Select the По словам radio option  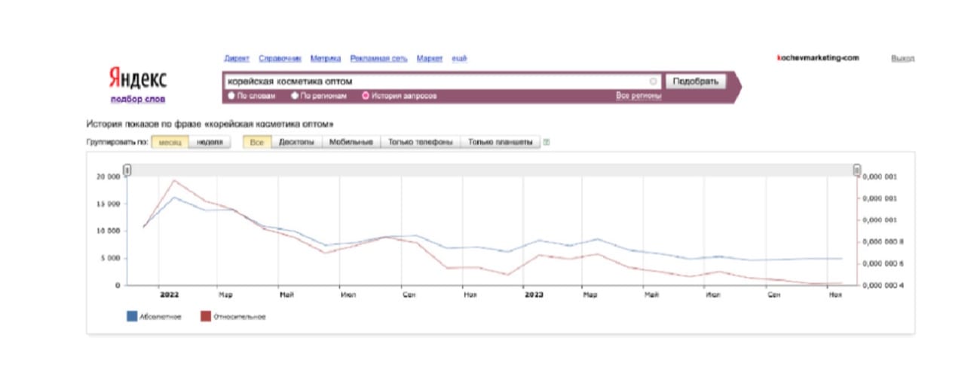pos(231,96)
